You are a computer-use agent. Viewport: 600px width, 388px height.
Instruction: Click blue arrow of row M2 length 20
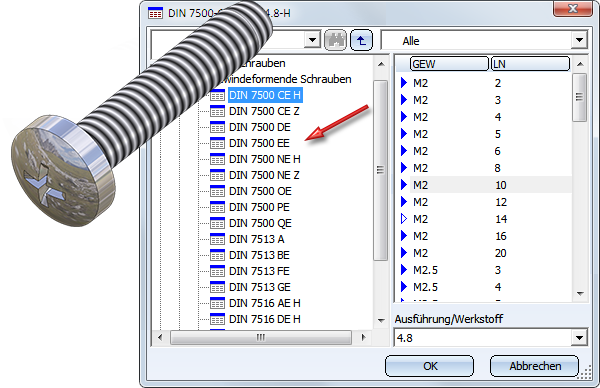click(404, 253)
